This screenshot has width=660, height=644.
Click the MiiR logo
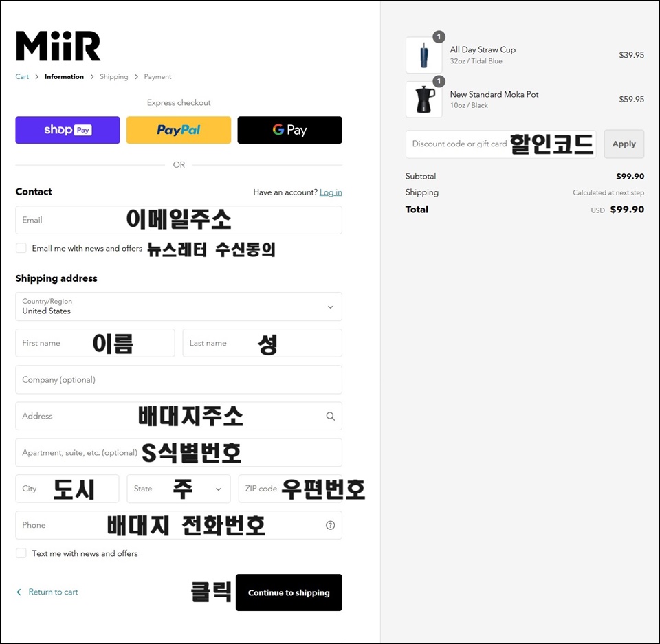click(x=58, y=46)
